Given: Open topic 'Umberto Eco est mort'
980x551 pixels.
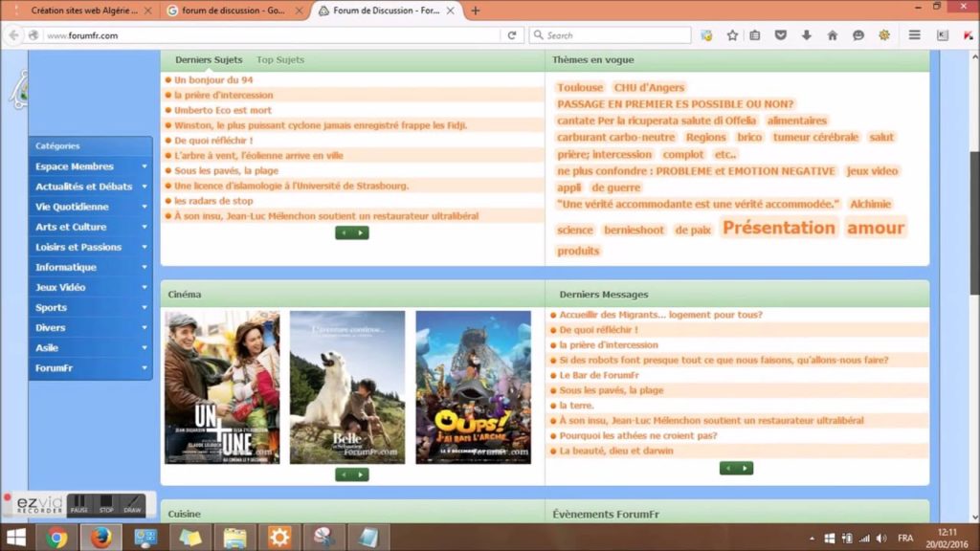Looking at the screenshot, I should point(222,110).
